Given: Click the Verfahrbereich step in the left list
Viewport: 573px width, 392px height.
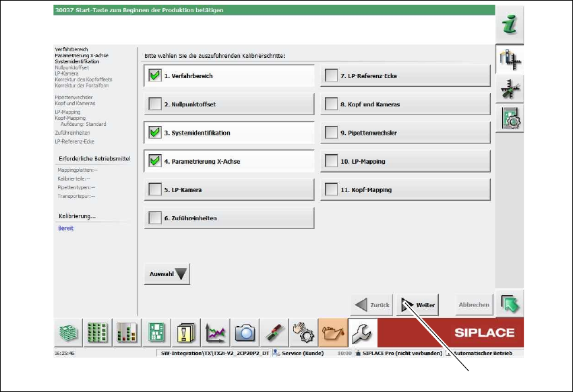Looking at the screenshot, I should tap(71, 49).
